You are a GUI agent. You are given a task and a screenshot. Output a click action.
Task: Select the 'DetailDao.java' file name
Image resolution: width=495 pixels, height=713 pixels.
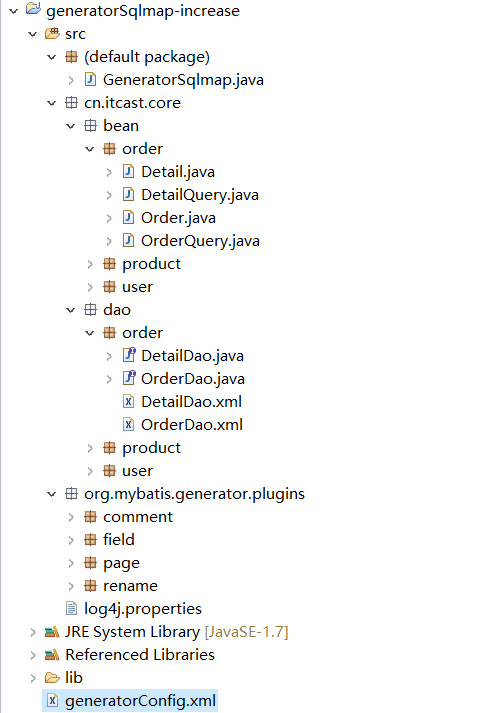192,356
